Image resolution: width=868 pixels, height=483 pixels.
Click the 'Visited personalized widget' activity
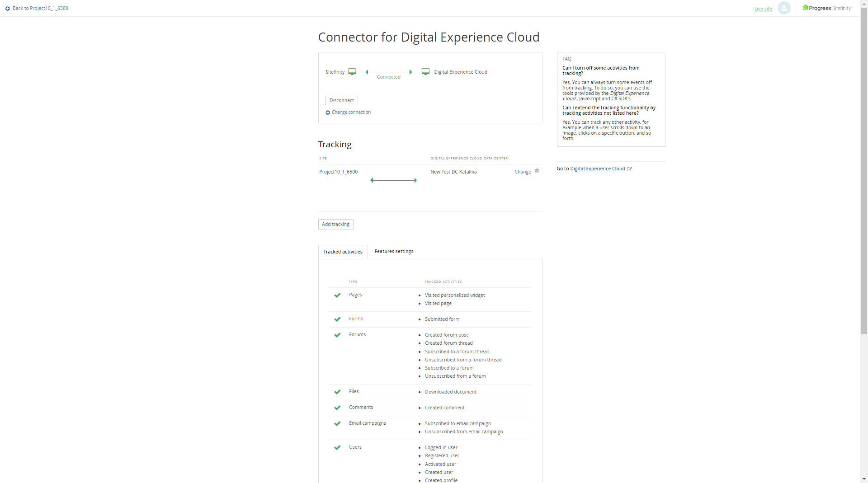tap(455, 295)
